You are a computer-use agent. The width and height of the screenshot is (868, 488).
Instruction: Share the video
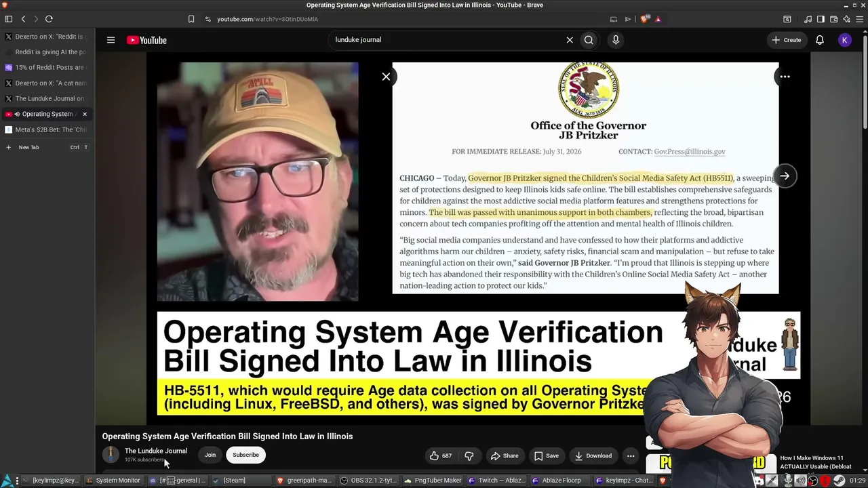click(505, 455)
